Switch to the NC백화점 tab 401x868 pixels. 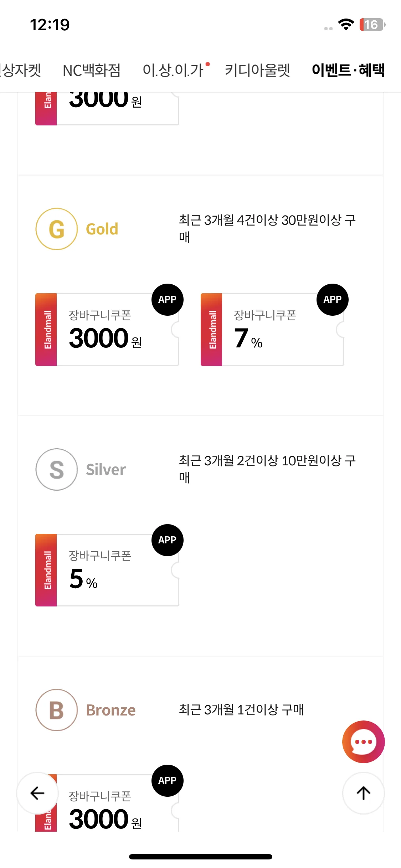coord(92,70)
